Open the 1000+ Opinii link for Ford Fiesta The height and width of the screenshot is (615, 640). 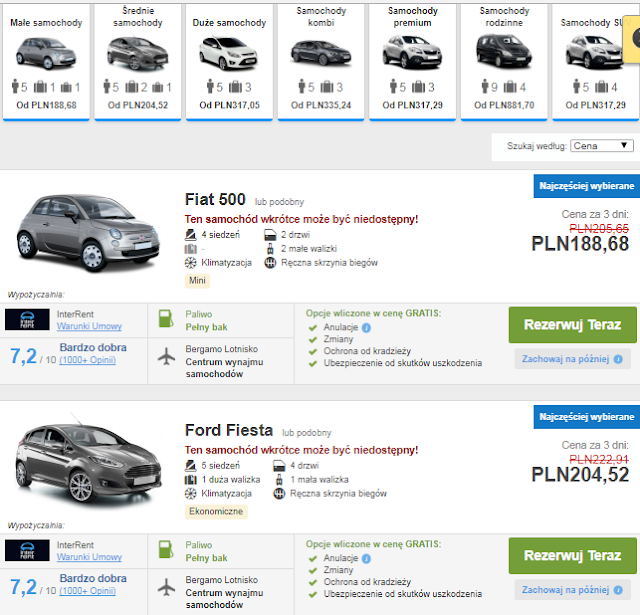click(87, 591)
